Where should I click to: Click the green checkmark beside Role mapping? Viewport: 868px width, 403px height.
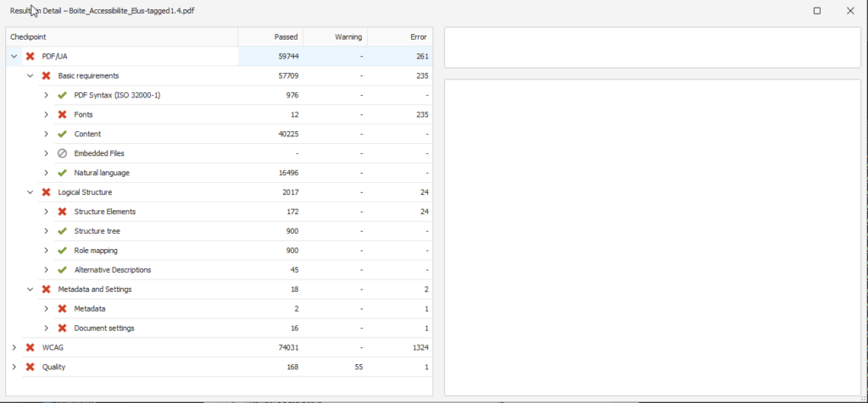62,251
